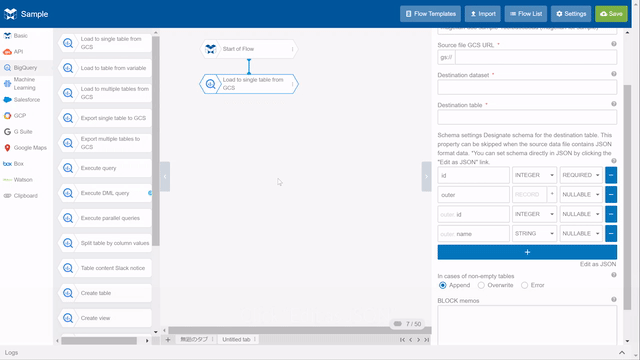
Task: Select the Execute query block icon
Action: coord(68,168)
